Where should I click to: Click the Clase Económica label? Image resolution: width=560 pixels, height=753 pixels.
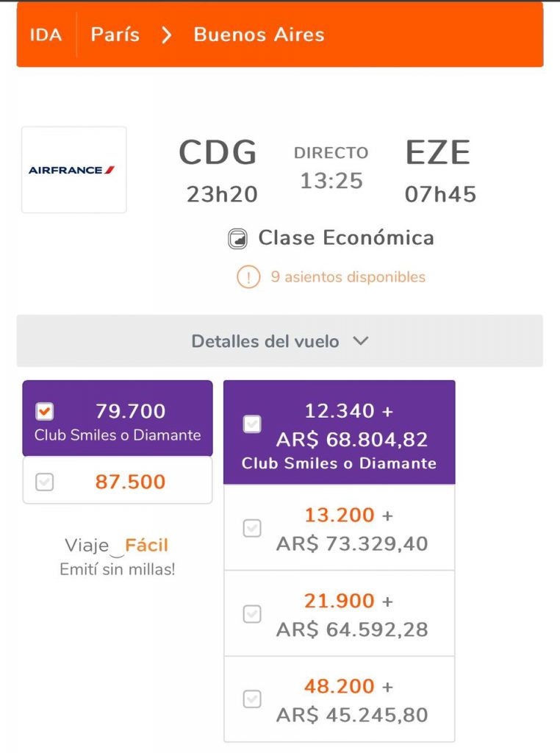tap(346, 238)
